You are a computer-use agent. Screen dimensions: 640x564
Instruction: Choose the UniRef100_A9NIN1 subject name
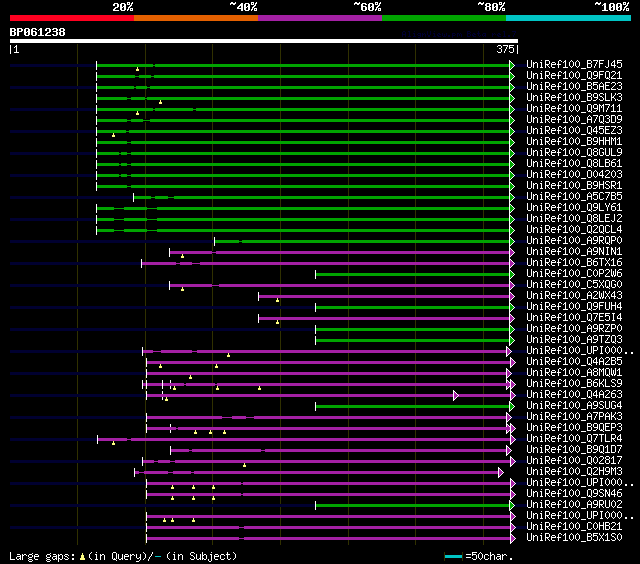[574, 252]
